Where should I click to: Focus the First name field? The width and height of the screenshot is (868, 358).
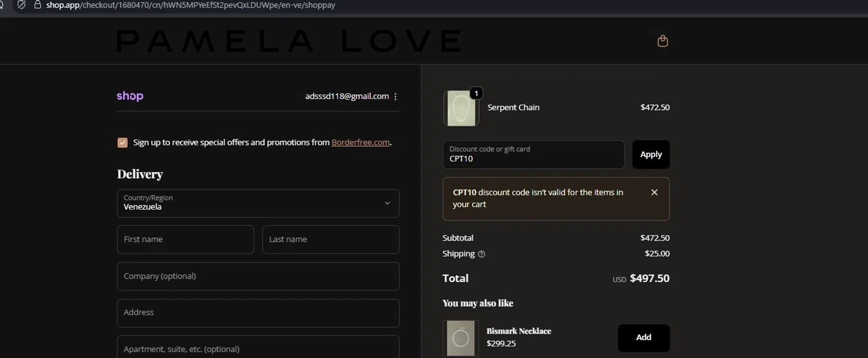[x=185, y=239]
